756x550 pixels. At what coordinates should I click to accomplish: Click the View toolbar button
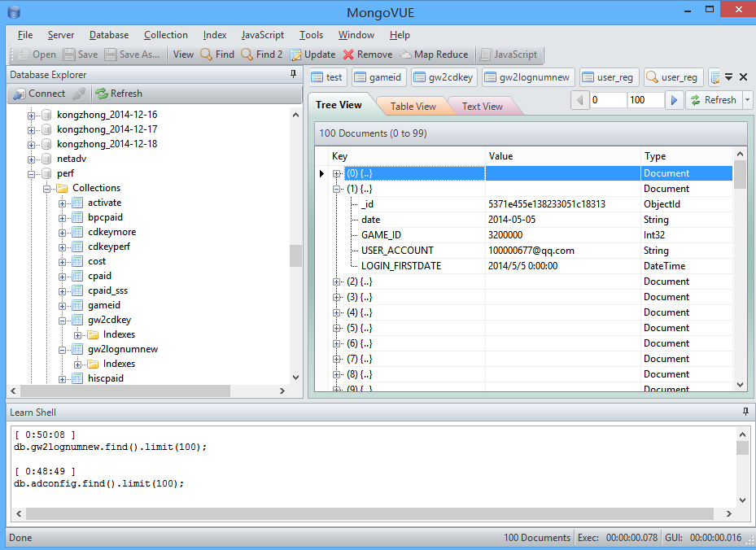click(183, 55)
